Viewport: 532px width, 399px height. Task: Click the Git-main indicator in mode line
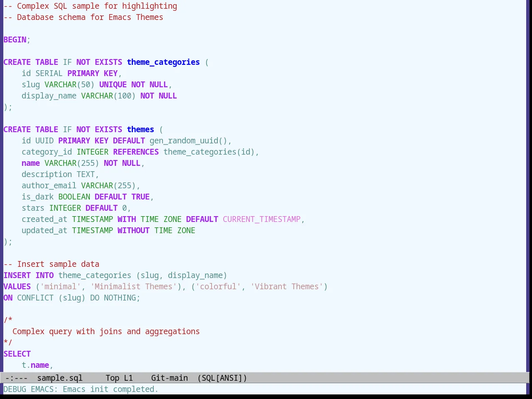click(170, 378)
